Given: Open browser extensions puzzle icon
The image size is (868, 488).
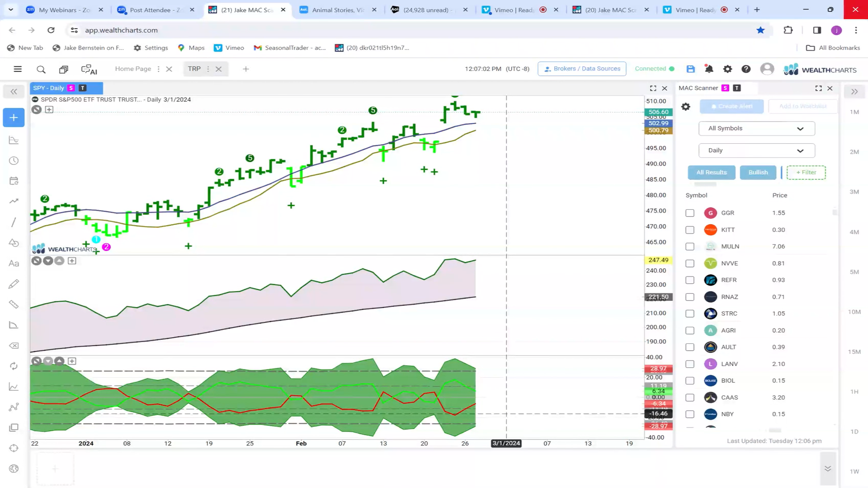Looking at the screenshot, I should coord(788,30).
